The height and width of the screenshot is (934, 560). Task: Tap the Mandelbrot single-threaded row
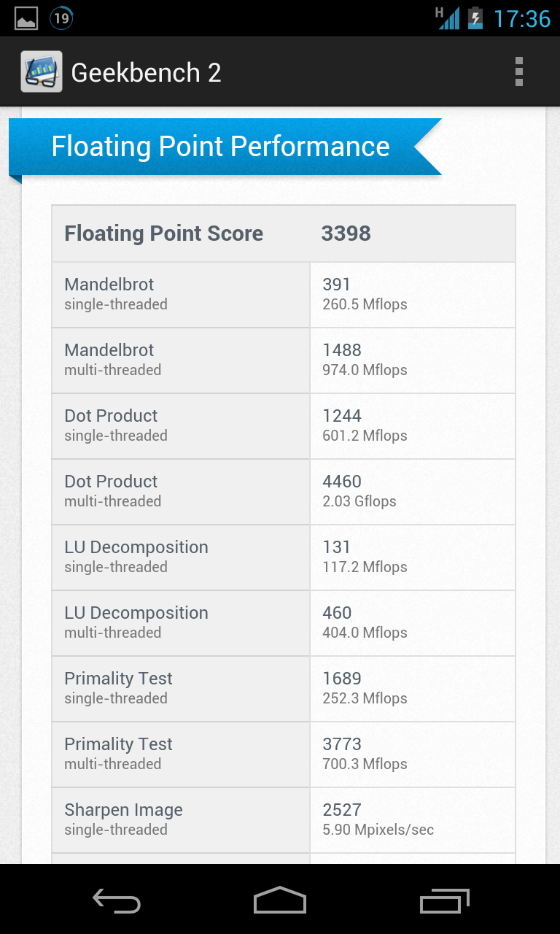(284, 295)
